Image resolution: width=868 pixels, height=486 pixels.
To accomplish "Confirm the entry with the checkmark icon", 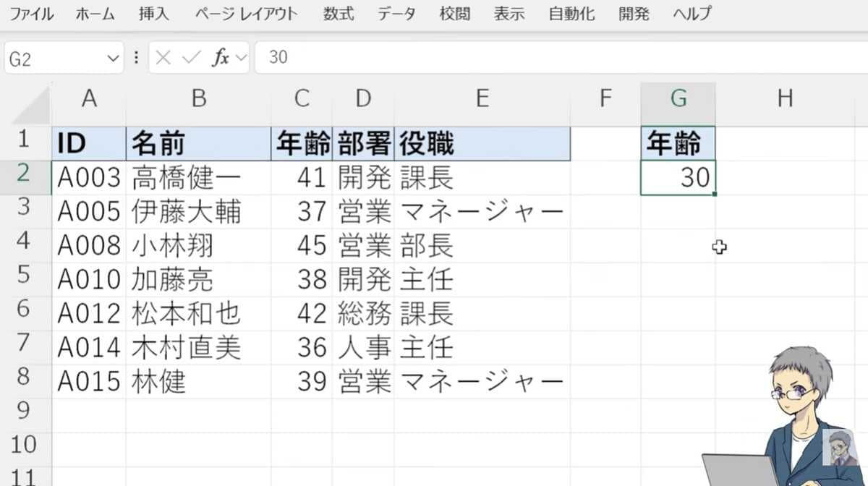I will [191, 58].
